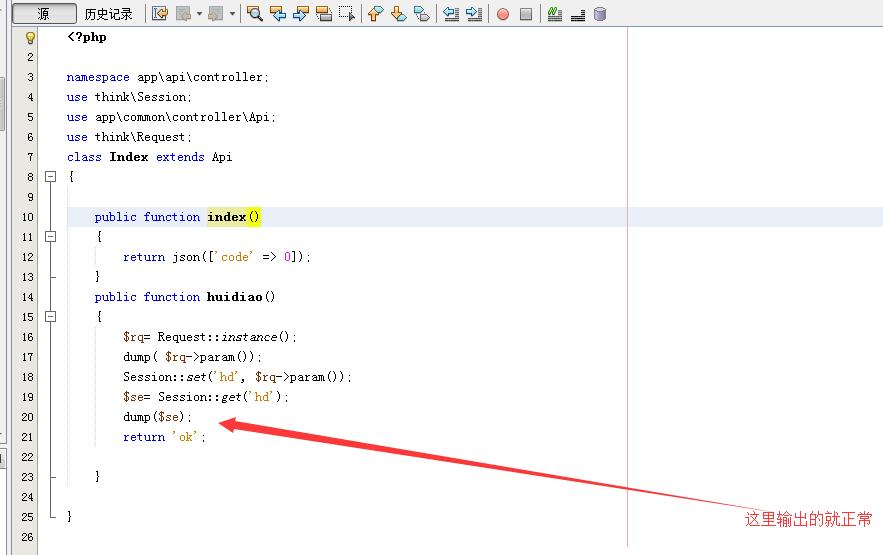883x555 pixels.
Task: Open the 历史记录 (History) tab
Action: (x=108, y=14)
